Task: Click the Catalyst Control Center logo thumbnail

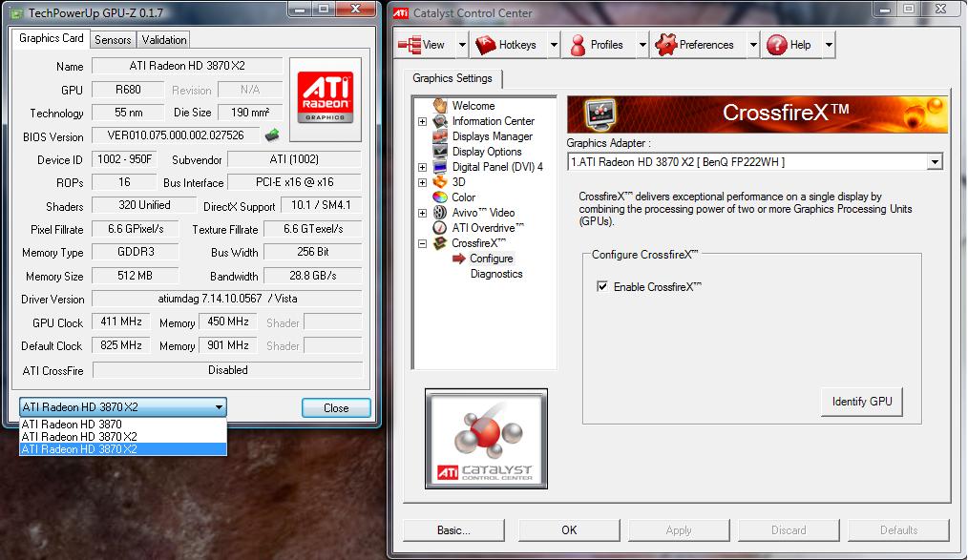Action: tap(486, 439)
